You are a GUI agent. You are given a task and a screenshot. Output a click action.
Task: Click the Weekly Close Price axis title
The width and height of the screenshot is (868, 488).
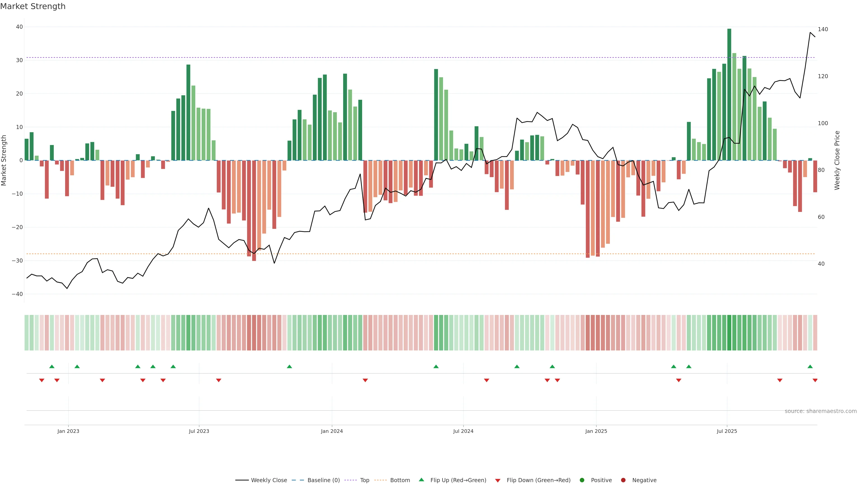coord(837,160)
